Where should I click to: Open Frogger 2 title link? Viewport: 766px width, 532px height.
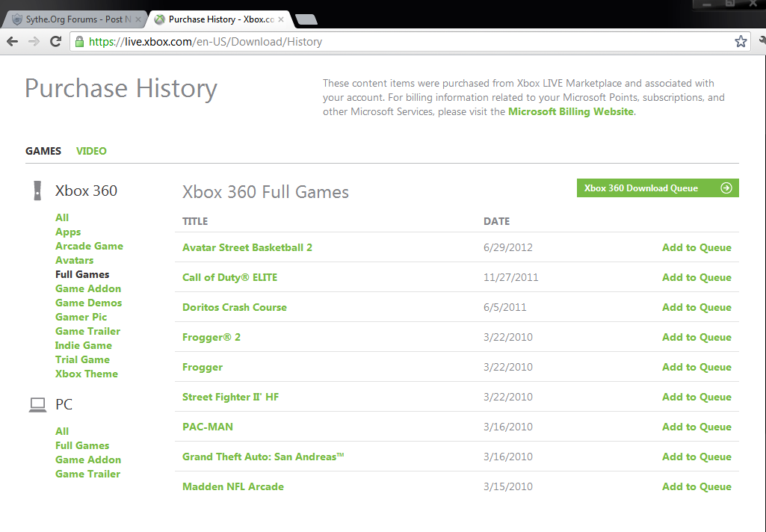(x=211, y=337)
